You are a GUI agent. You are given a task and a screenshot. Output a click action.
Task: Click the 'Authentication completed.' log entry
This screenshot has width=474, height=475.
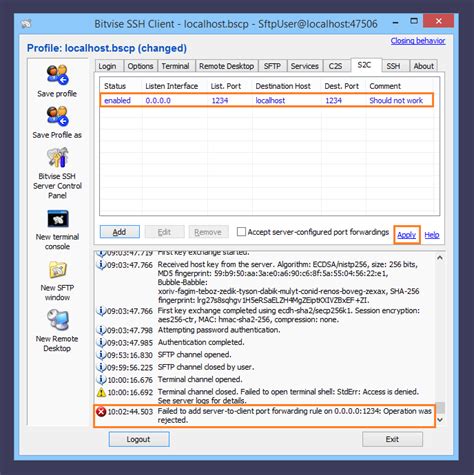tap(201, 342)
